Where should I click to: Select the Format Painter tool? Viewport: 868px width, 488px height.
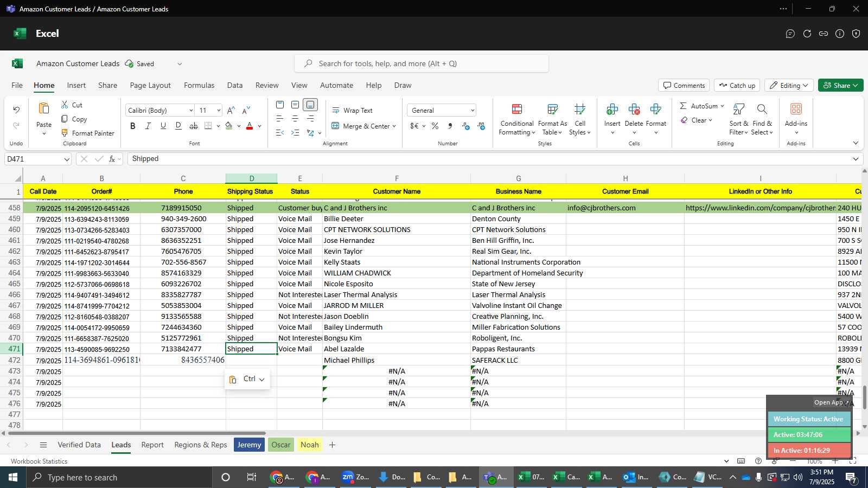[x=88, y=133]
